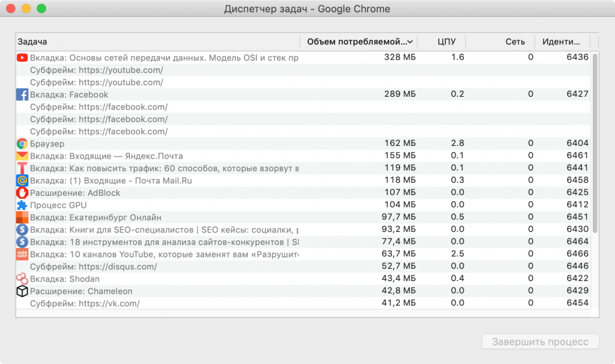
Task: Select the Вкладка: Екатеринбург Онлайн row
Action: tap(303, 217)
